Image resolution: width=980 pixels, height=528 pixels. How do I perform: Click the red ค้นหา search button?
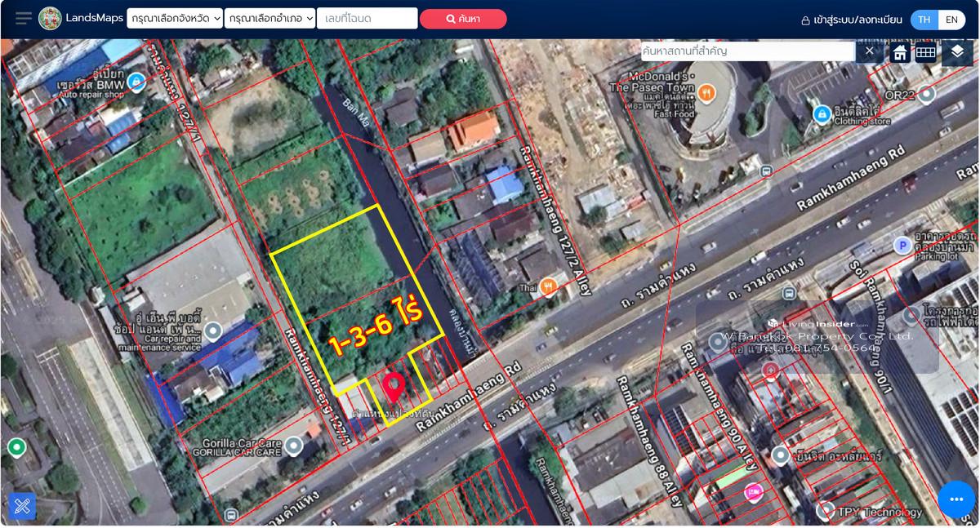(463, 19)
